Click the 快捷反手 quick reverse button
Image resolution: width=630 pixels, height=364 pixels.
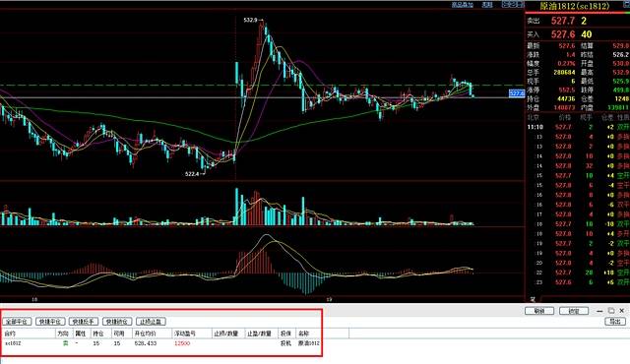pos(84,322)
